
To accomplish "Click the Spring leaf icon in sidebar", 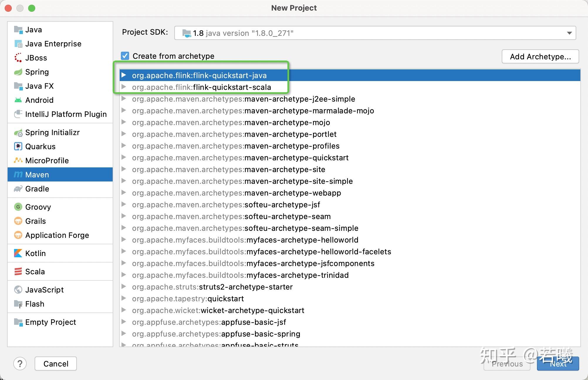I will coord(18,72).
